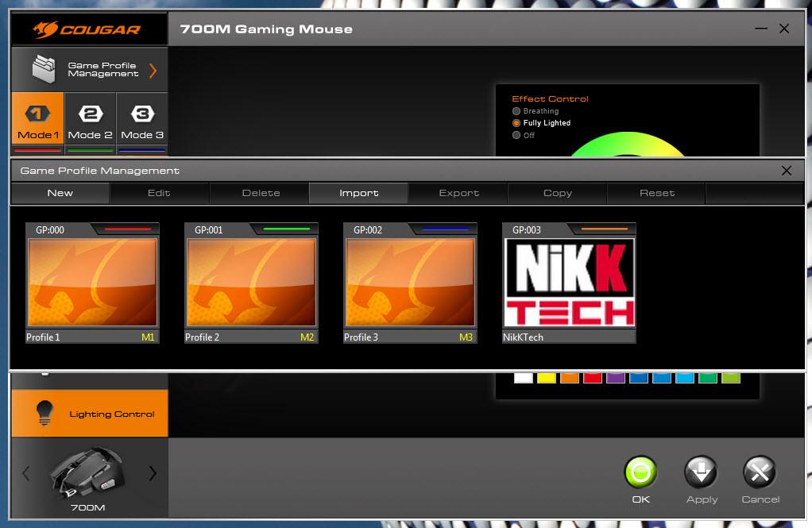Pick the light green color swatch
Screen dimensions: 812x528
tap(731, 378)
